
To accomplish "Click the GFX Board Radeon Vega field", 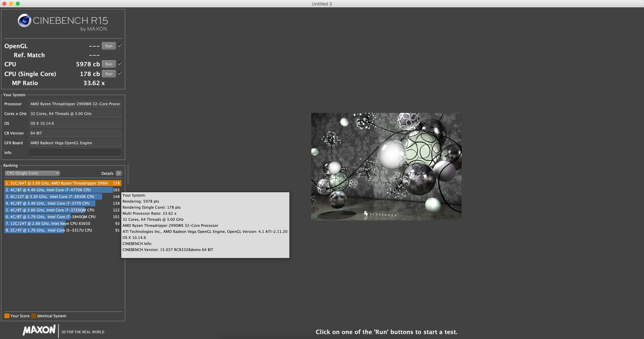I will coord(75,143).
